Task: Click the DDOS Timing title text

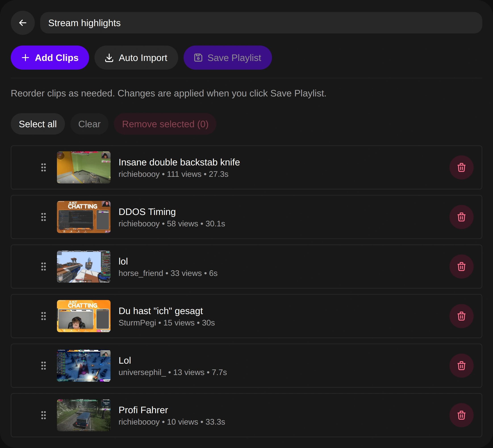Action: click(147, 212)
